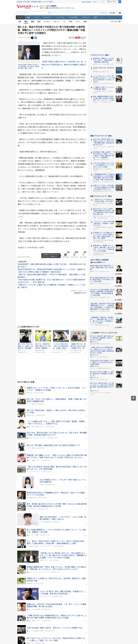Select the スポーツ category
The width and height of the screenshot is (138, 644).
pos(56,21)
